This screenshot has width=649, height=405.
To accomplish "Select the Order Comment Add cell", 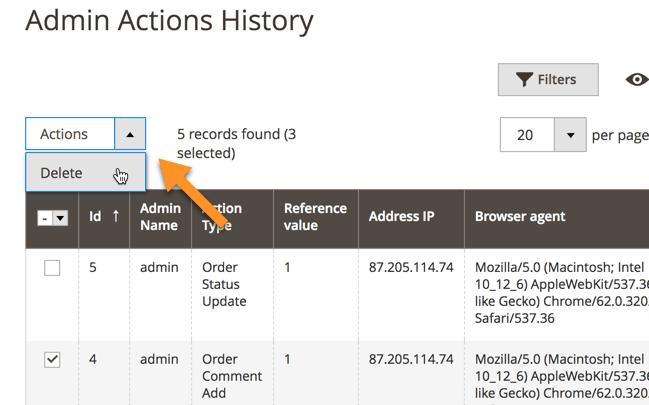I will [x=231, y=376].
